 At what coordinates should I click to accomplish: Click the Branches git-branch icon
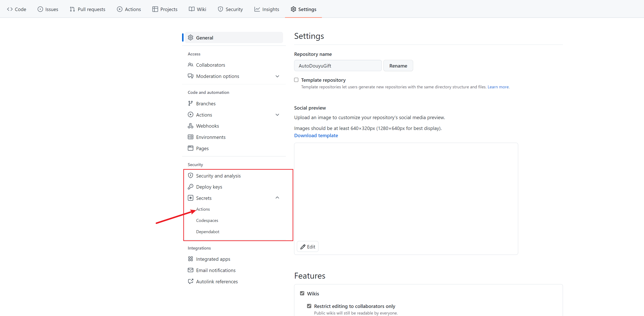coord(191,103)
